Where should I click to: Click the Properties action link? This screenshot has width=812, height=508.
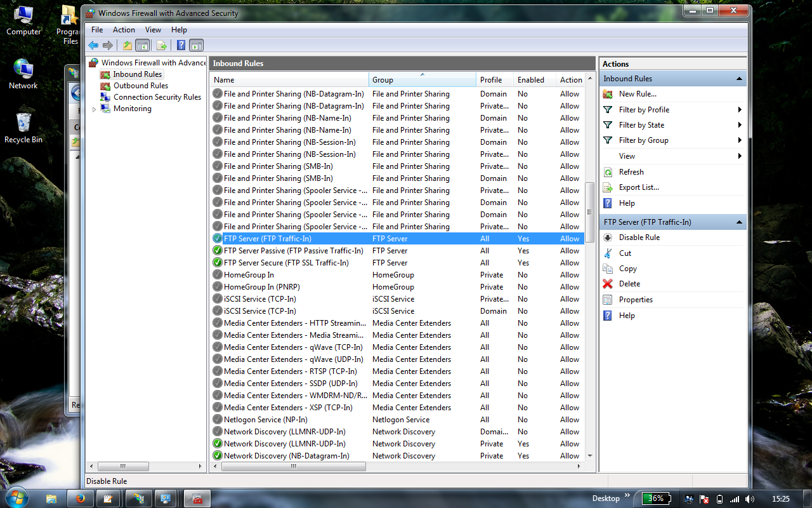pos(636,300)
